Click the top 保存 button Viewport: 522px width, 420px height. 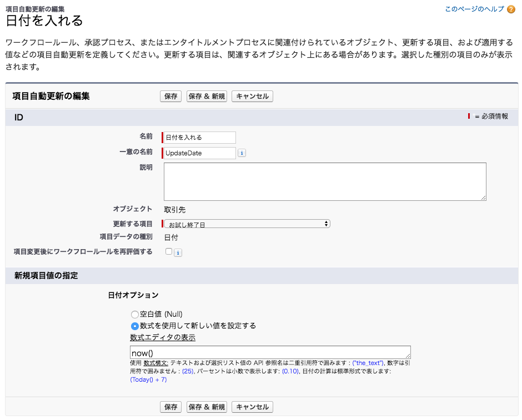pyautogui.click(x=171, y=97)
